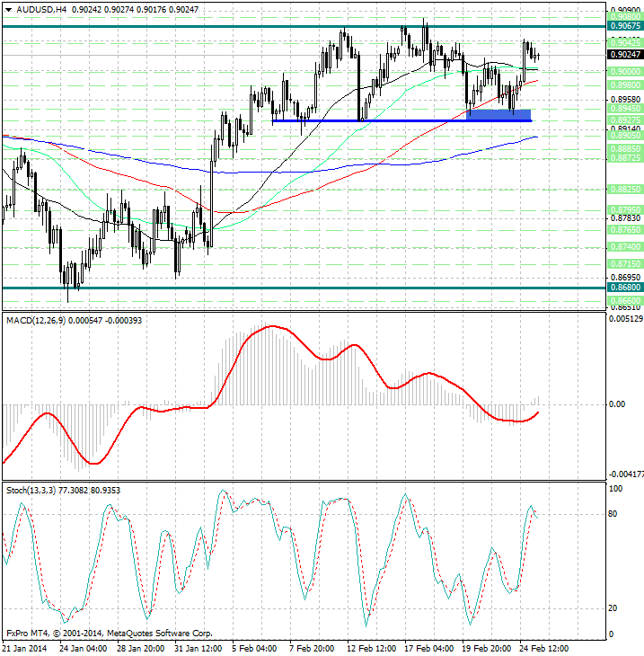Viewport: 644px width, 656px height.
Task: Select the 0.90425 price level label
Action: tap(625, 42)
